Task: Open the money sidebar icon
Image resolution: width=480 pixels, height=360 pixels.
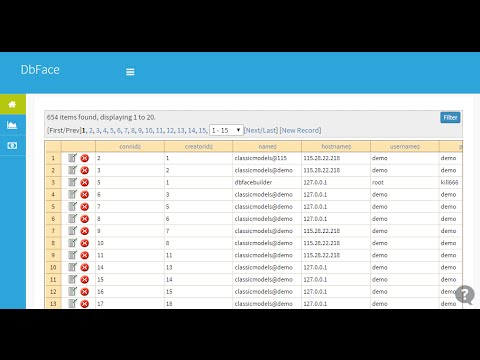Action: point(12,146)
